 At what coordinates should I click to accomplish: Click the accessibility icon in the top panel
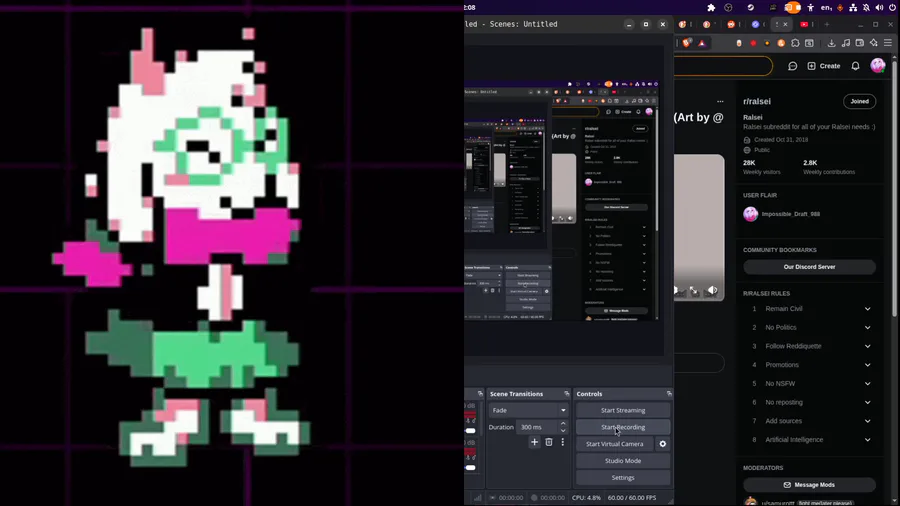point(810,7)
